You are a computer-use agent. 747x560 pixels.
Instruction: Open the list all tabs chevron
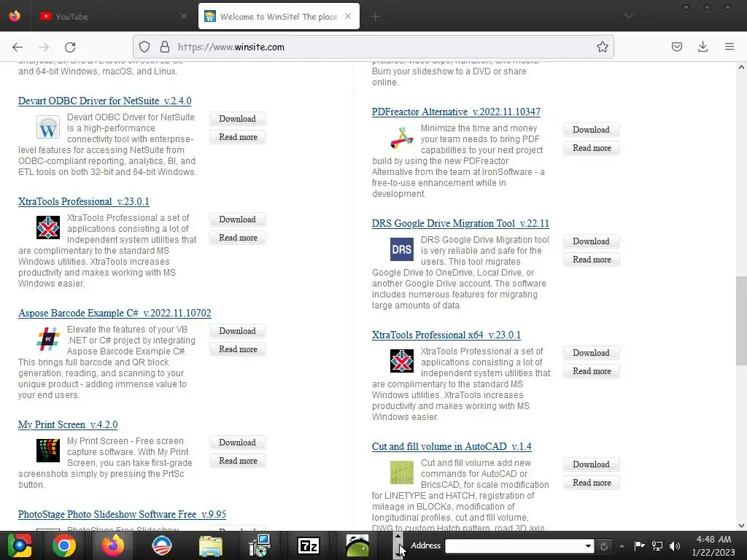pos(629,16)
